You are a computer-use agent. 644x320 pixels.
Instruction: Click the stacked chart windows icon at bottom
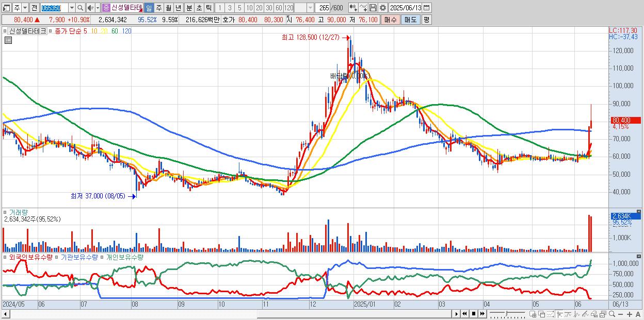pyautogui.click(x=603, y=314)
